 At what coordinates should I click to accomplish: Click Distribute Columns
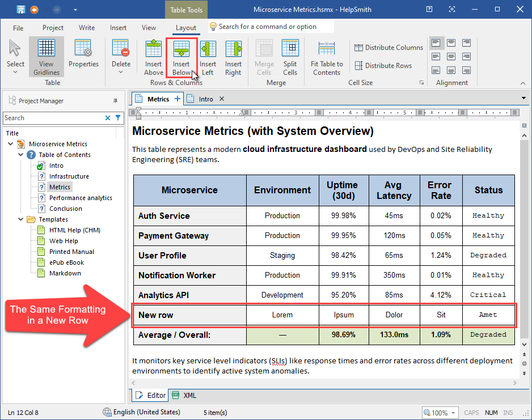click(x=389, y=48)
